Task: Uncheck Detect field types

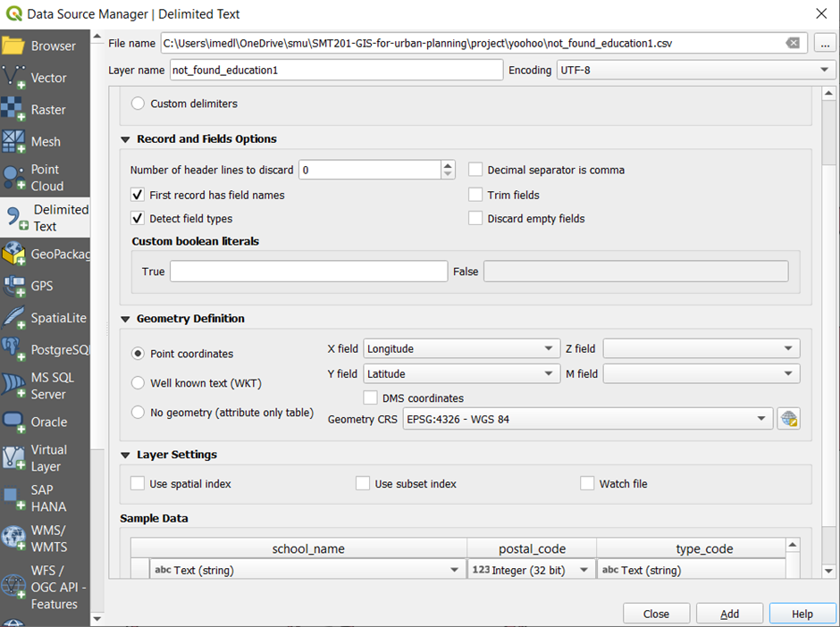Action: coord(138,218)
